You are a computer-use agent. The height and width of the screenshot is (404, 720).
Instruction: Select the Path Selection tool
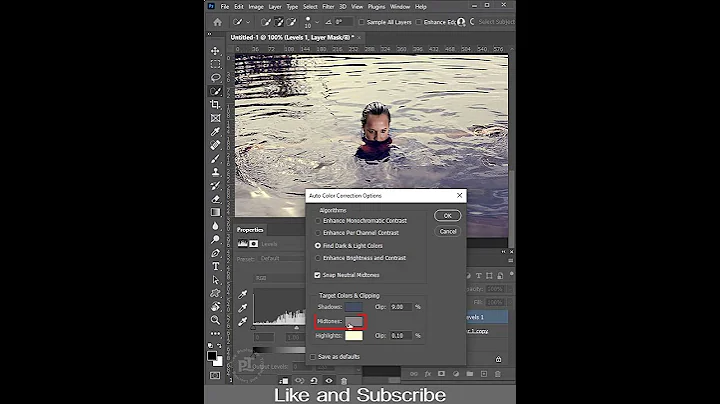click(215, 280)
